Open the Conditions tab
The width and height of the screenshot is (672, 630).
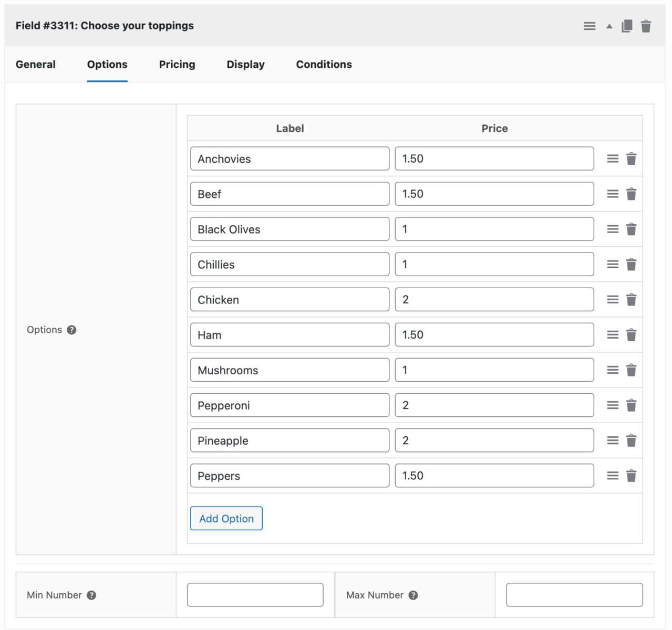click(x=324, y=64)
